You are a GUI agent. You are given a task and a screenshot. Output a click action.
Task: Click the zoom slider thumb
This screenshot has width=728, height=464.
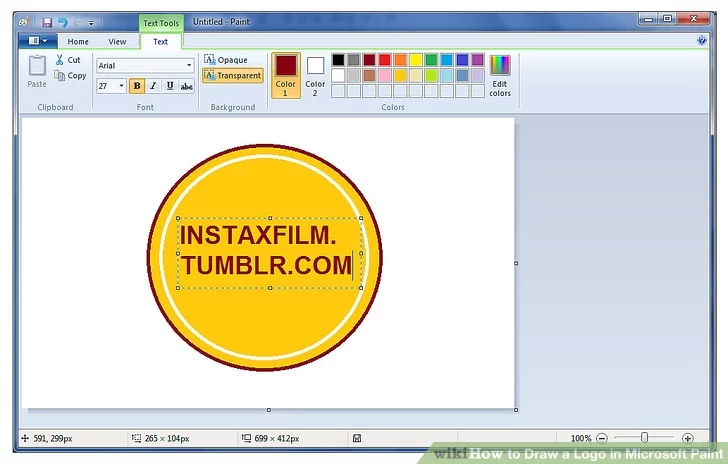[x=644, y=438]
